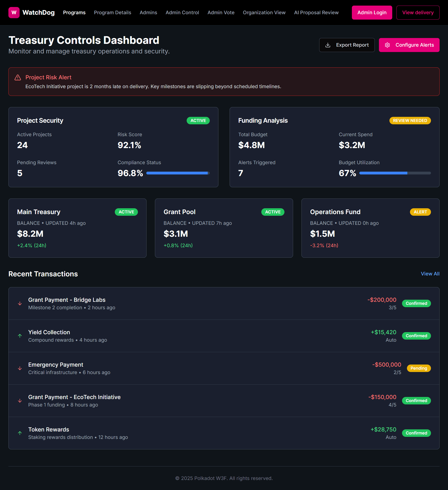The image size is (448, 490).
Task: Click the Pending badge on Emergency Payment
Action: (x=418, y=368)
